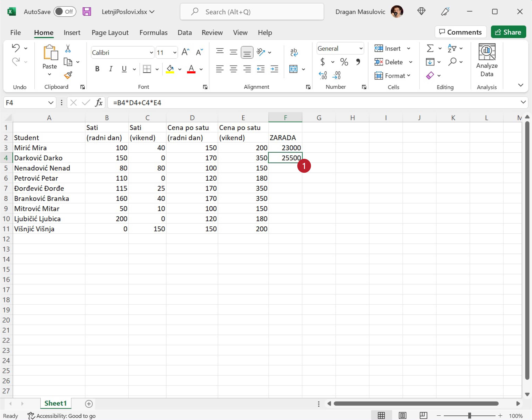532x420 pixels.
Task: Click the Percent Style icon
Action: (344, 62)
